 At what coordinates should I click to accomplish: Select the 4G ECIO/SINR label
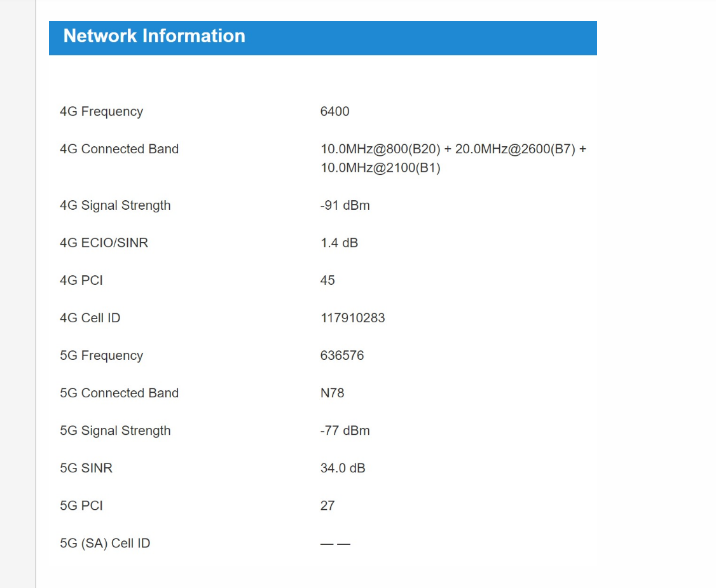(x=104, y=243)
